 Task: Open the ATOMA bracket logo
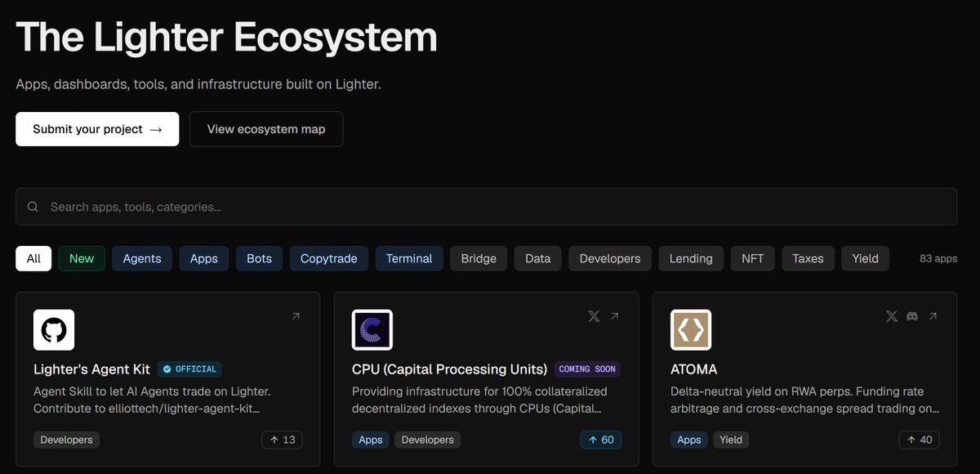[x=691, y=330]
